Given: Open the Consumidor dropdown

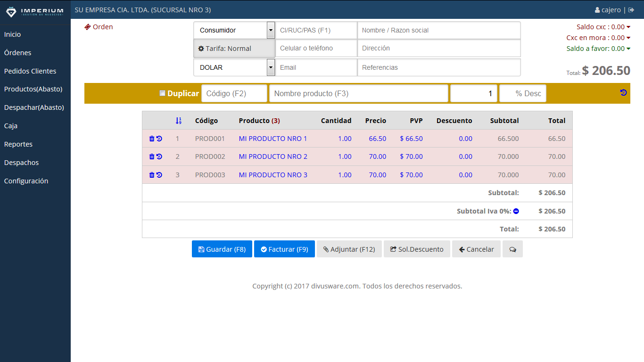Looking at the screenshot, I should pos(234,30).
